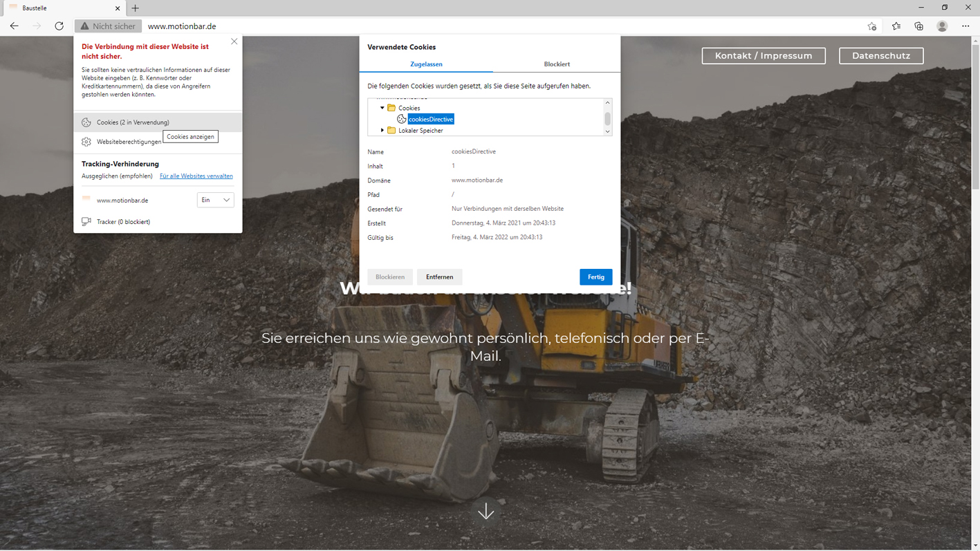The height and width of the screenshot is (551, 980).
Task: Click the Fertig button
Action: pyautogui.click(x=595, y=277)
